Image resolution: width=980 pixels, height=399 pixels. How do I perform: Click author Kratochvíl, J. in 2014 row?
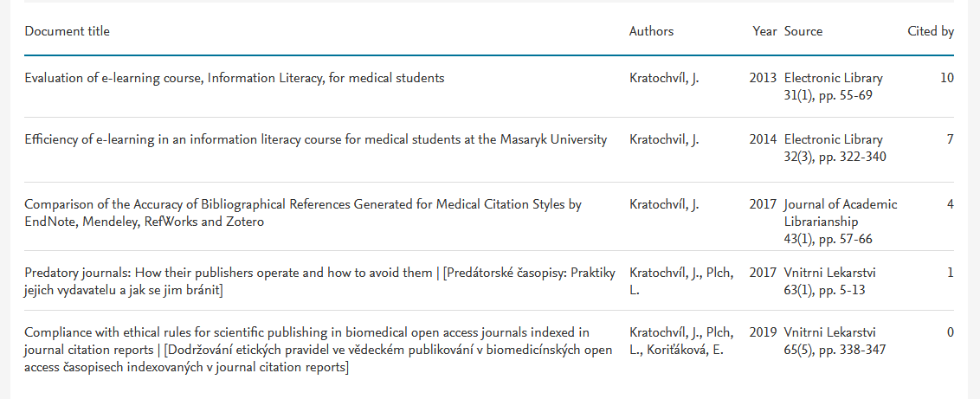664,139
